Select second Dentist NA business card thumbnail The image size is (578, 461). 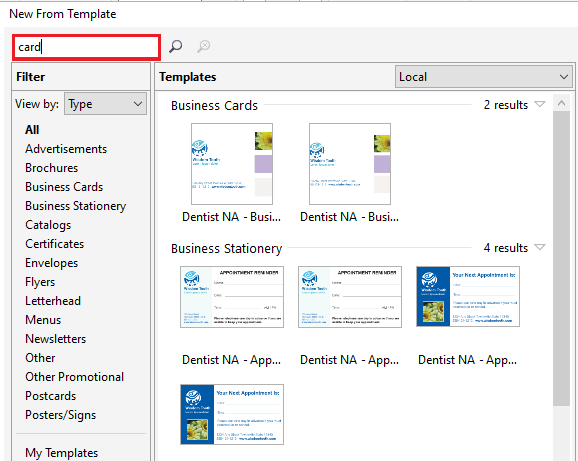point(350,164)
